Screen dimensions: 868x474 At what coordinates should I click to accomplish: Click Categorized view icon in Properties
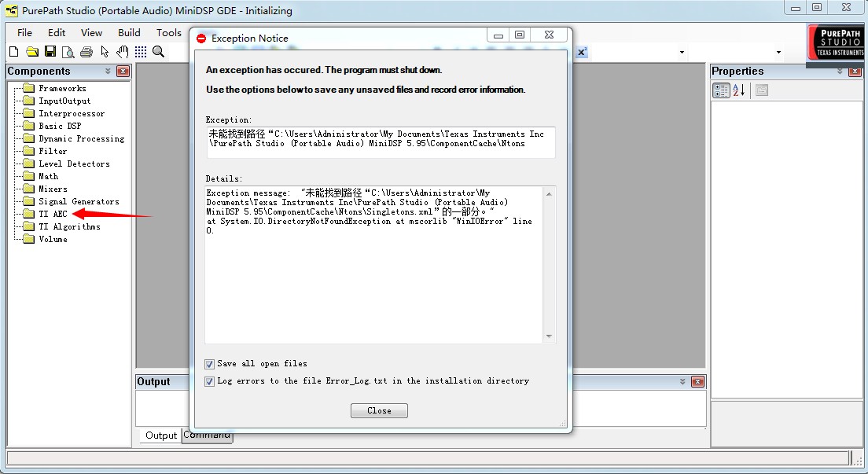721,90
